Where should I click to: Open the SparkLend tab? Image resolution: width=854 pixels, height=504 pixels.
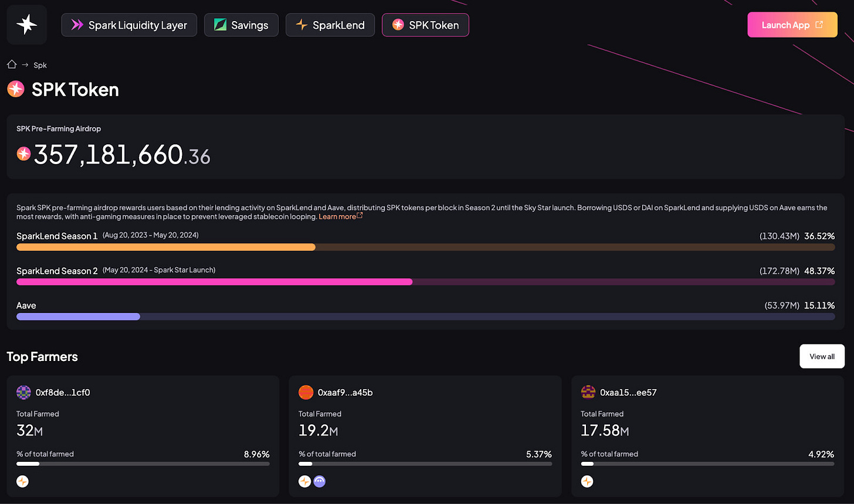coord(330,25)
